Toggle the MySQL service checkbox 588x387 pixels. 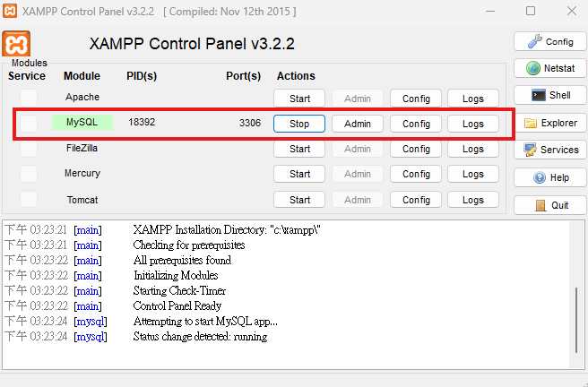[29, 124]
